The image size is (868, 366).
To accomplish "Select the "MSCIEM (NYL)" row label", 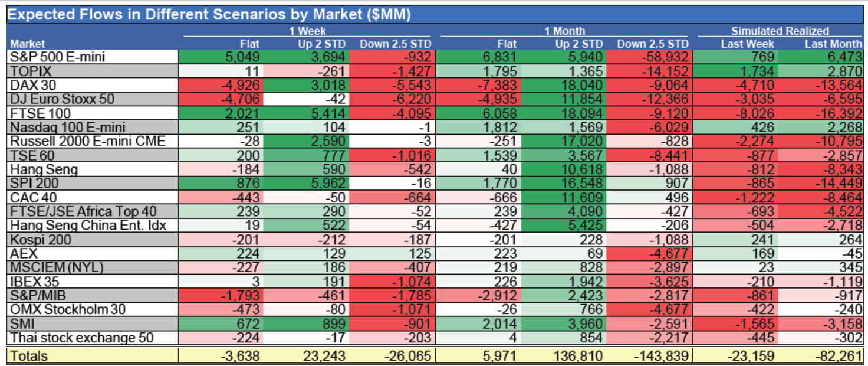I will 57,267.
